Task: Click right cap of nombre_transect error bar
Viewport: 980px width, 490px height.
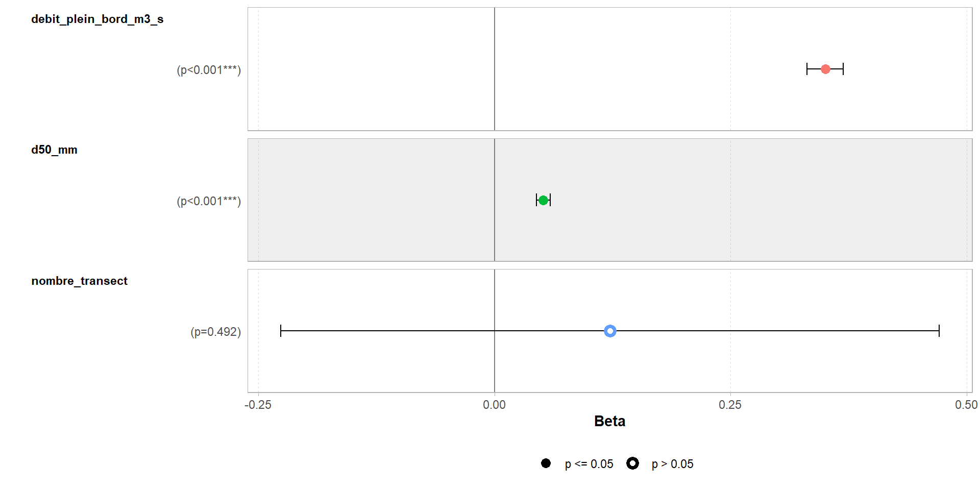Action: (x=939, y=331)
